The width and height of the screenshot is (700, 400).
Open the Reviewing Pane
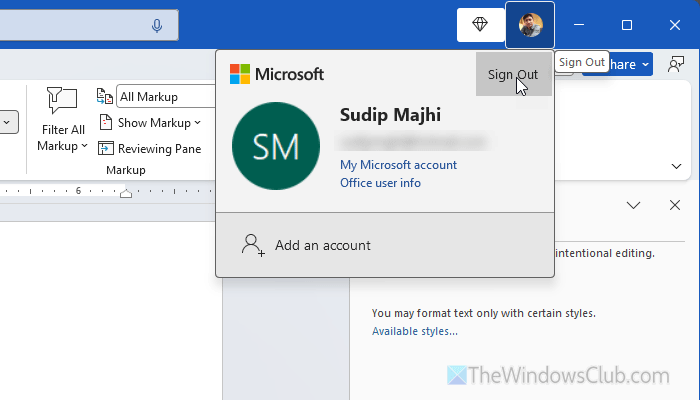coord(150,148)
